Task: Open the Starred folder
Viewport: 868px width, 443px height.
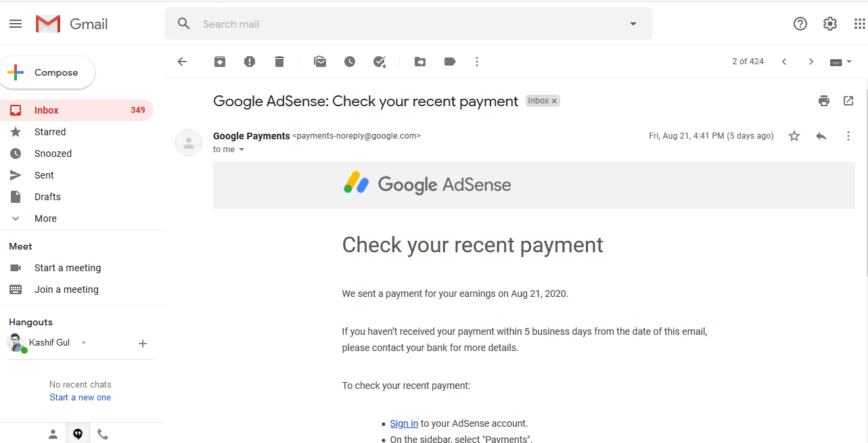Action: click(x=50, y=132)
